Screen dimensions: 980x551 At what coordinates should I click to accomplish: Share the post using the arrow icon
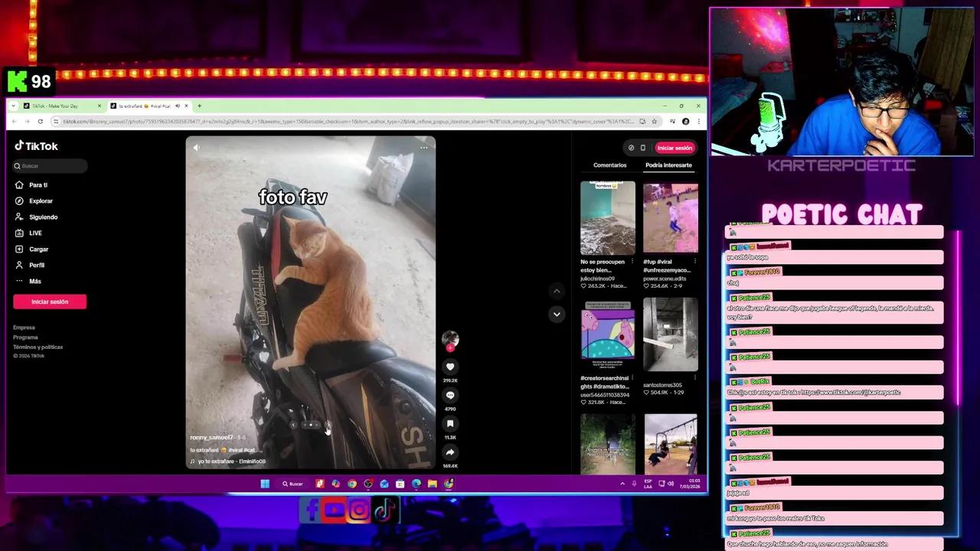click(450, 452)
